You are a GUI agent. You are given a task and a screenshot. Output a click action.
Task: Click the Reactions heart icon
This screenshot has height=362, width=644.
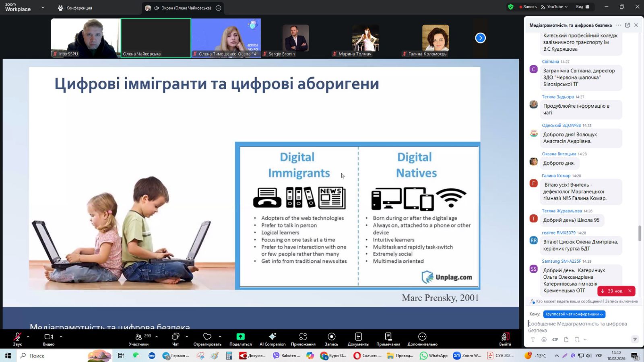pos(207,337)
